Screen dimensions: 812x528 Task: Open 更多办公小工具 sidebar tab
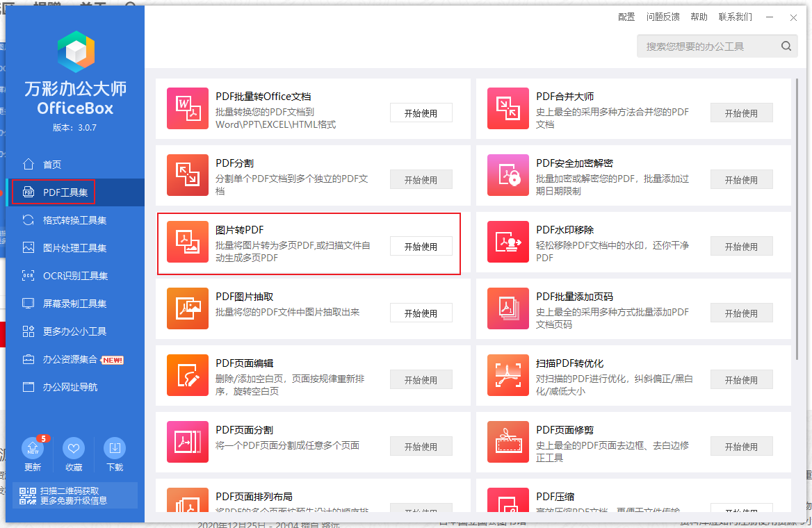(76, 331)
